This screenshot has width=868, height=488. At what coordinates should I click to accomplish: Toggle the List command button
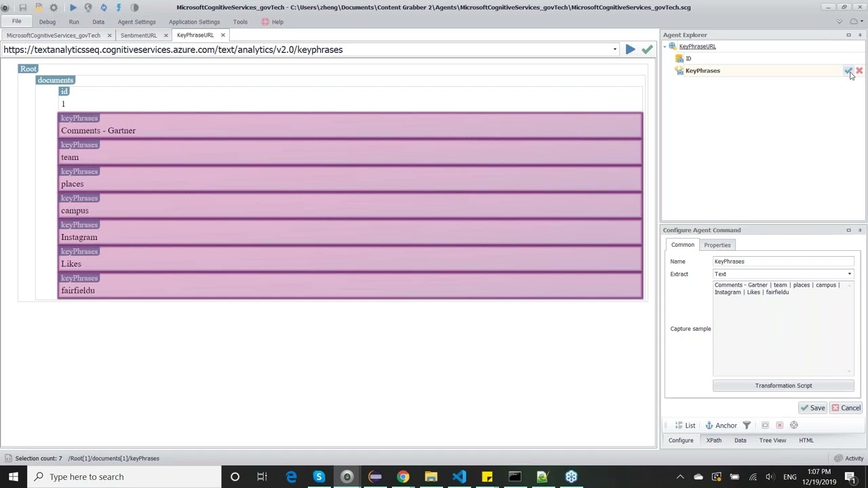coord(685,426)
